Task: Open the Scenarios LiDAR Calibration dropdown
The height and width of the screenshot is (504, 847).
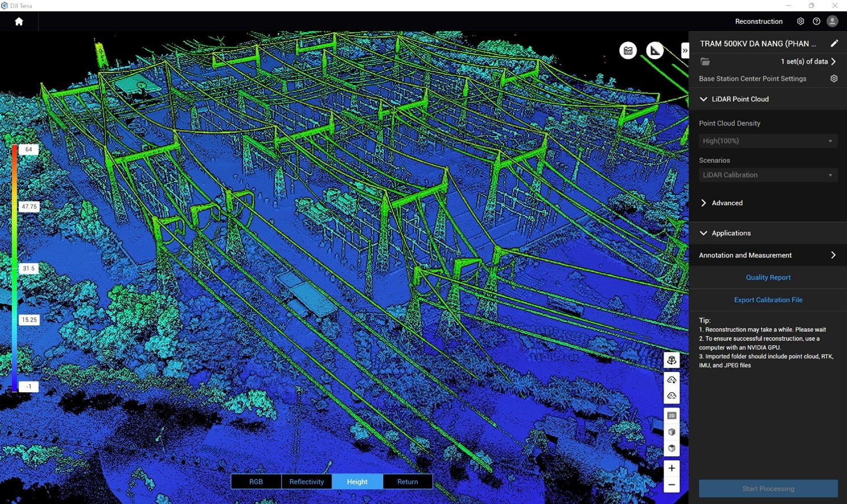Action: [x=768, y=175]
